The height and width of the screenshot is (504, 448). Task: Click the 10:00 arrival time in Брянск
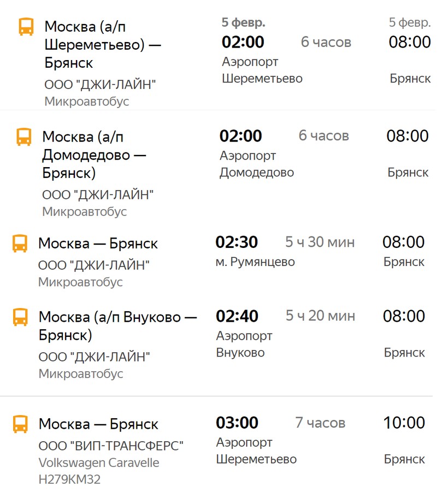[x=404, y=423]
